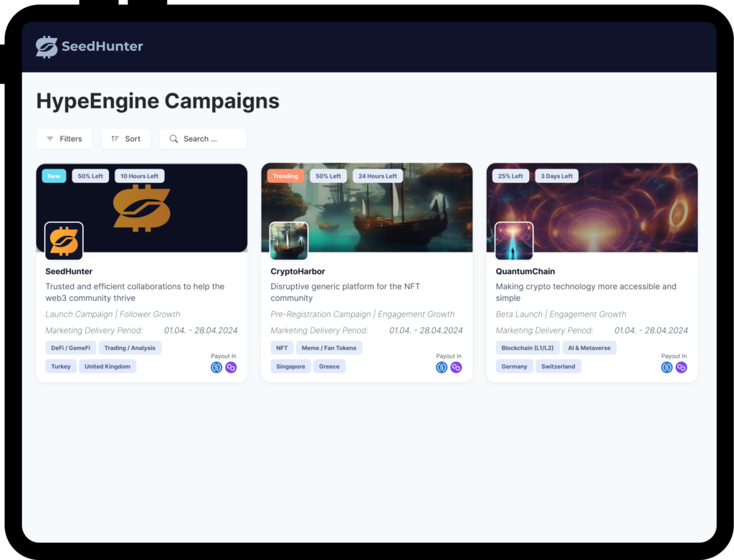Viewport: 734px width, 560px height.
Task: Open the SeedHunter campaign title
Action: (x=69, y=272)
